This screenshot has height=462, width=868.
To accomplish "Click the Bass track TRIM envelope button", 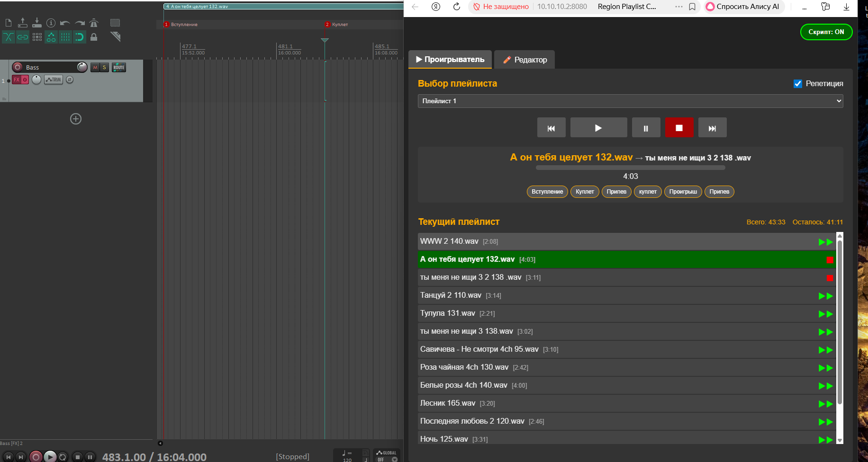I will coord(54,80).
